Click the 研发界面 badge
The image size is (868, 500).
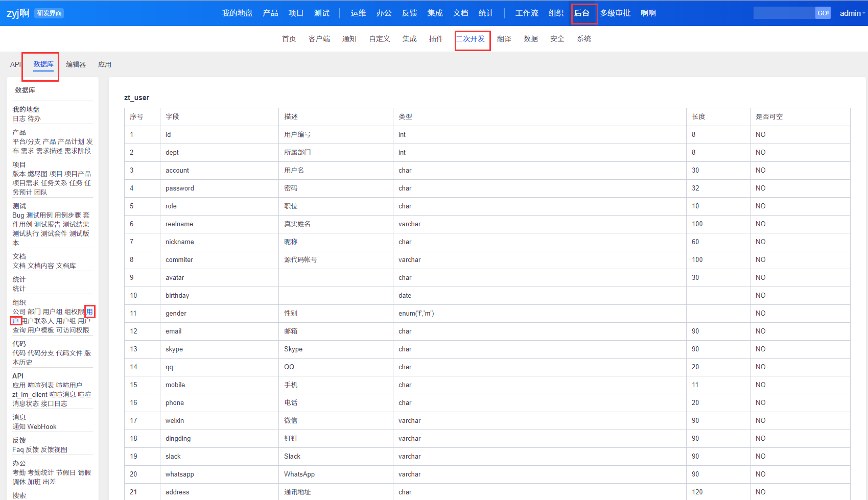click(49, 13)
